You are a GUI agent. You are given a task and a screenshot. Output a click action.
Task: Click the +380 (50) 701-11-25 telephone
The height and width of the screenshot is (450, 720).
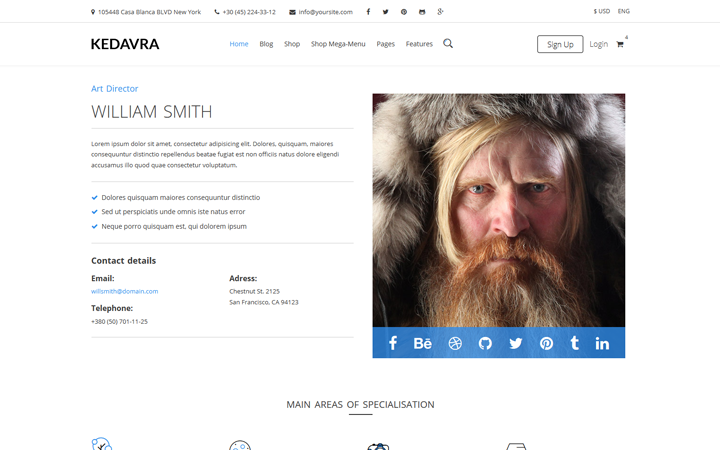pos(119,321)
